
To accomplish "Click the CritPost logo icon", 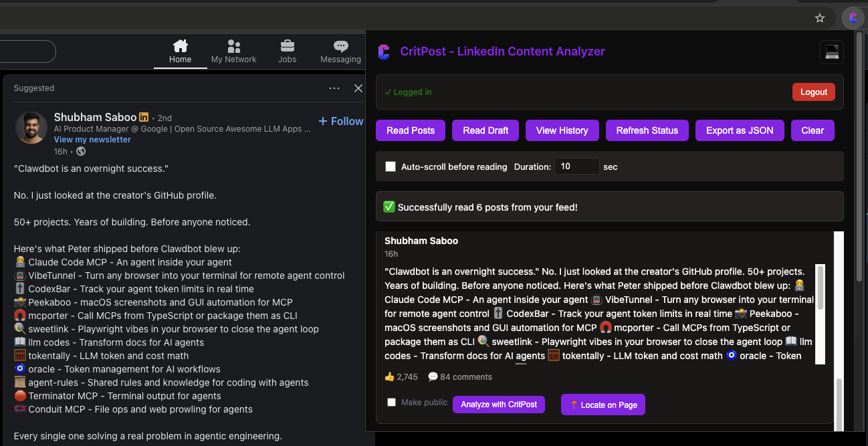I will tap(383, 51).
